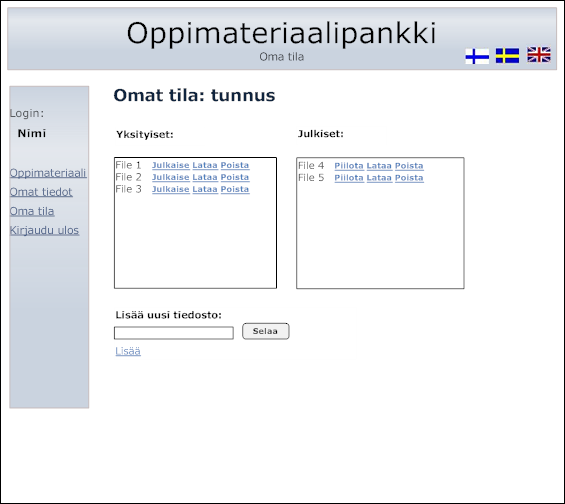Click the Selaa browse button
The height and width of the screenshot is (504, 565).
coord(266,331)
